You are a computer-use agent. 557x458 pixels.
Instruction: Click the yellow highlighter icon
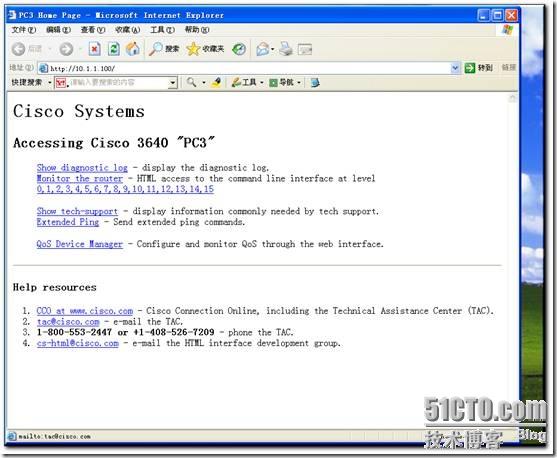[216, 82]
